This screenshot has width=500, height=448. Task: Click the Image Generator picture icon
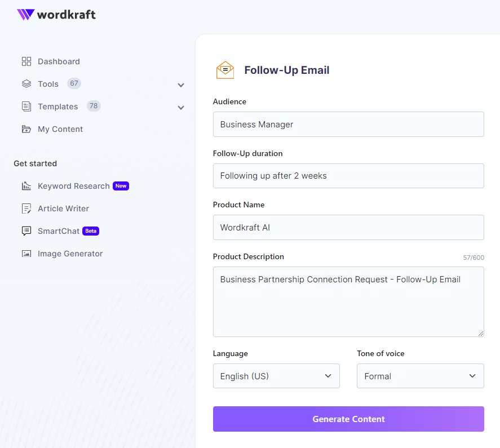(26, 254)
